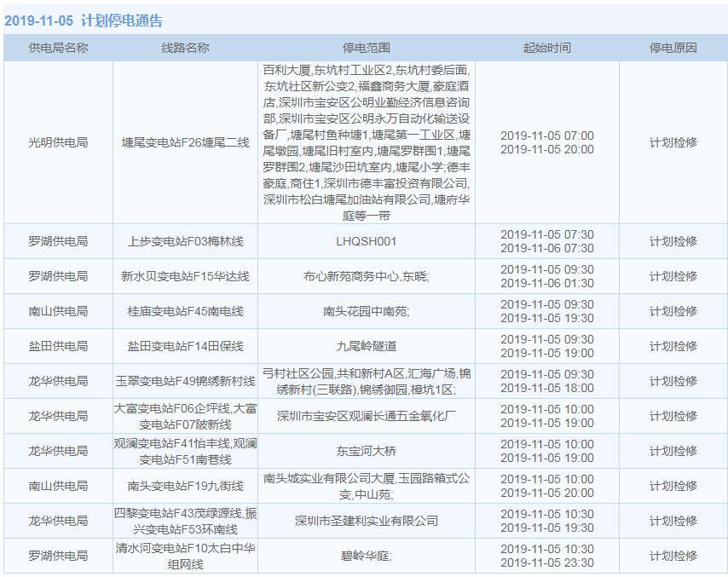
Task: Click the 线路名称 column header
Action: coord(185,48)
